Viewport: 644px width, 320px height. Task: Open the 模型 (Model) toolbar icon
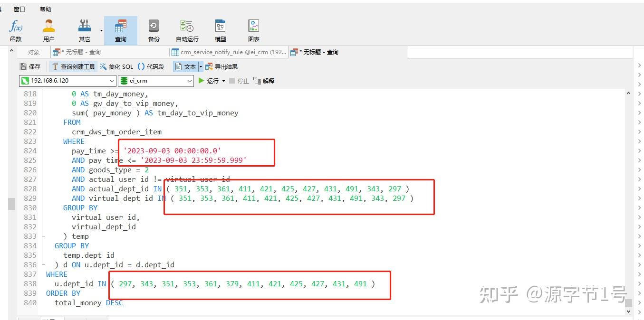221,30
